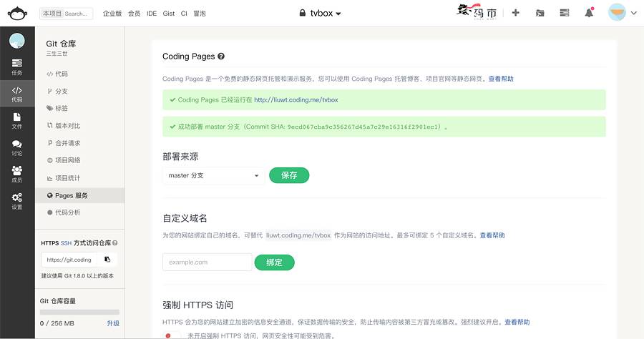
Task: Click the https://git.coding URL field
Action: point(69,260)
